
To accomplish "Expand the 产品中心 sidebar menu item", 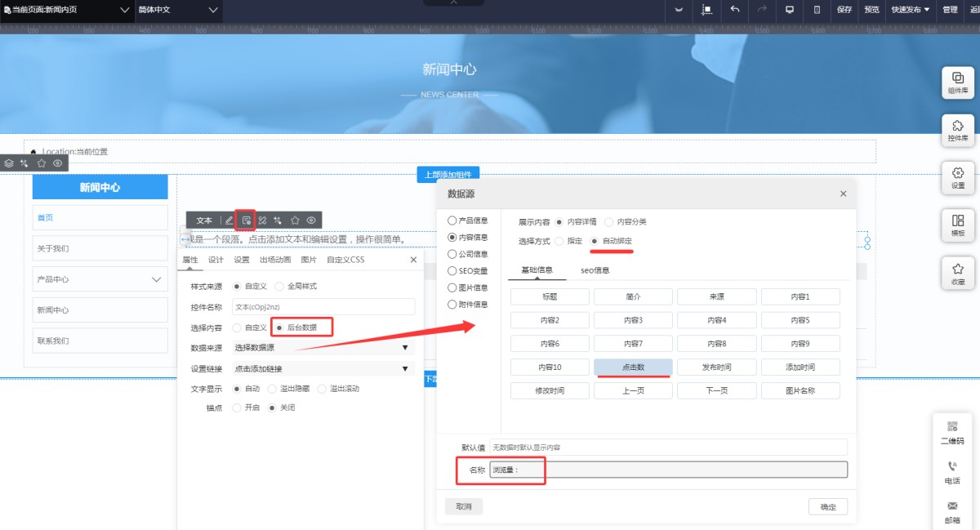I will point(158,279).
